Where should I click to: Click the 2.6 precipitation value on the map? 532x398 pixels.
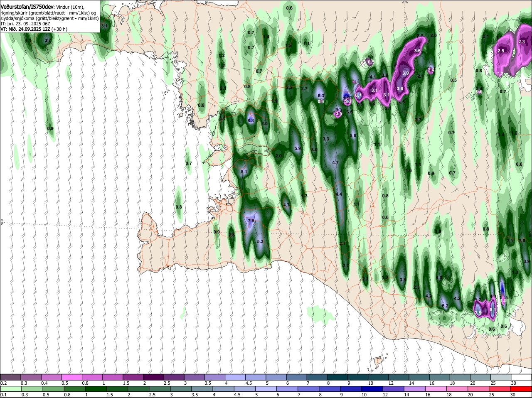pos(420,36)
